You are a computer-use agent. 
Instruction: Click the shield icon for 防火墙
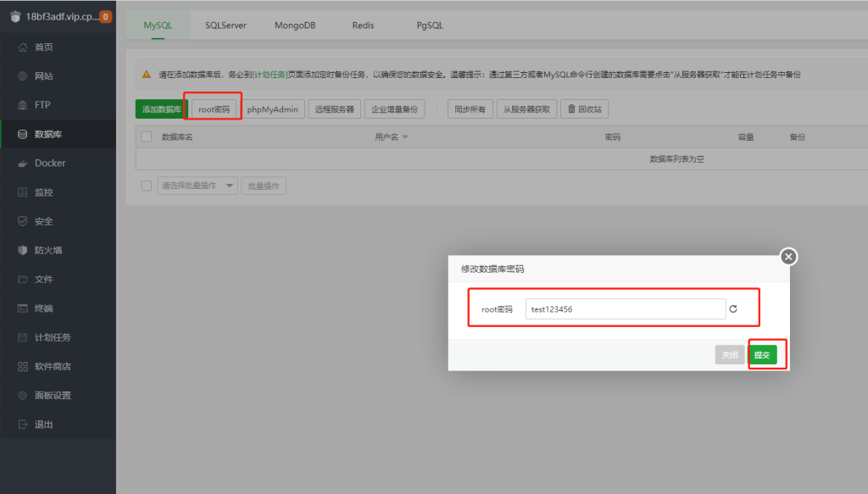pos(23,251)
